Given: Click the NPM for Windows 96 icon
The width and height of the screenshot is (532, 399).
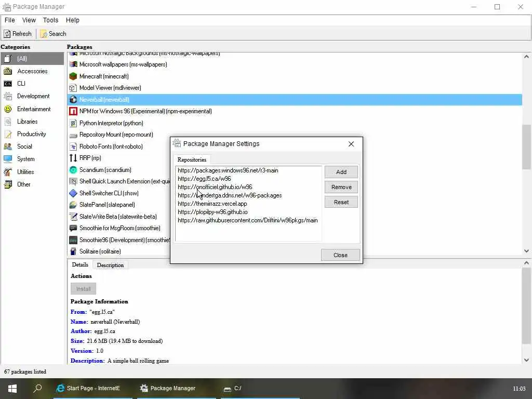Looking at the screenshot, I should coord(73,111).
